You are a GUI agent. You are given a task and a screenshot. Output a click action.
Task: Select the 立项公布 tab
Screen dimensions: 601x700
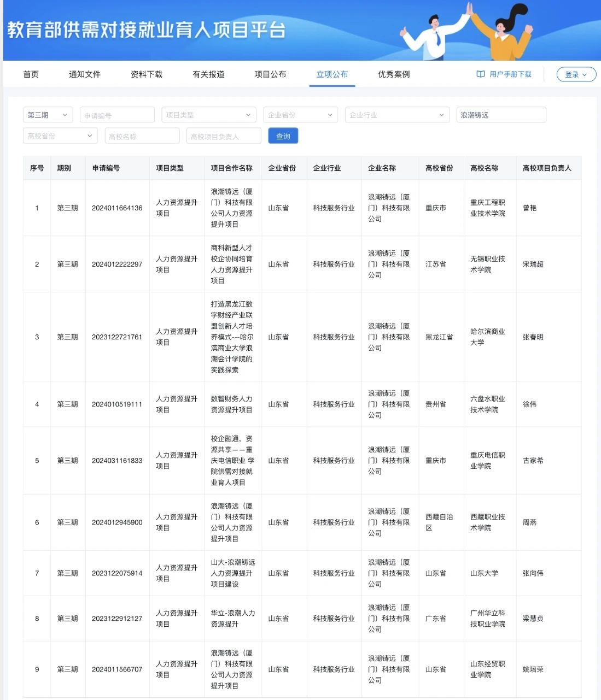(x=332, y=74)
